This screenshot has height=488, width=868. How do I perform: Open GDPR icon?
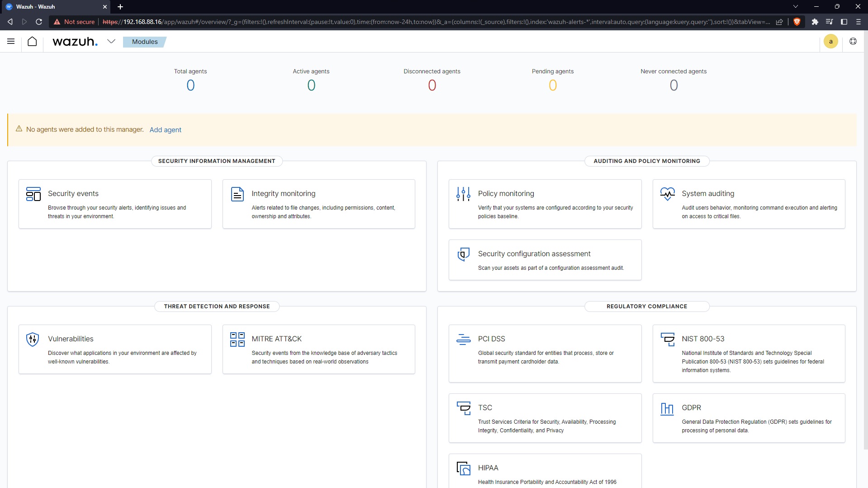point(667,408)
